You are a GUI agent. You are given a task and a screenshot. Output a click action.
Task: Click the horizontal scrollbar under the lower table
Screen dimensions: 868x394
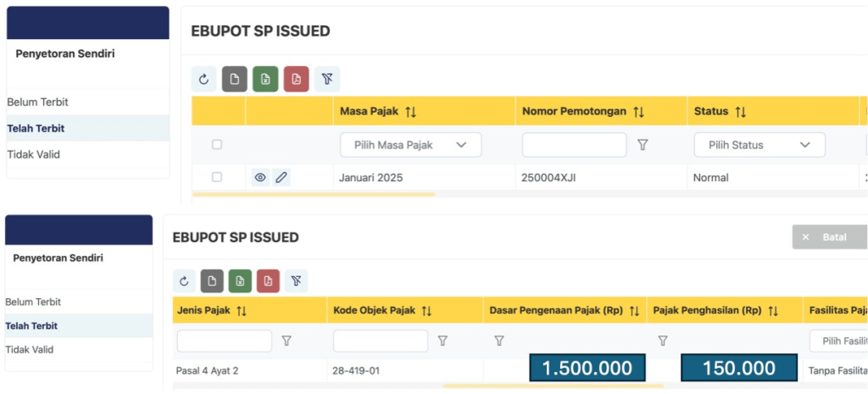point(551,386)
